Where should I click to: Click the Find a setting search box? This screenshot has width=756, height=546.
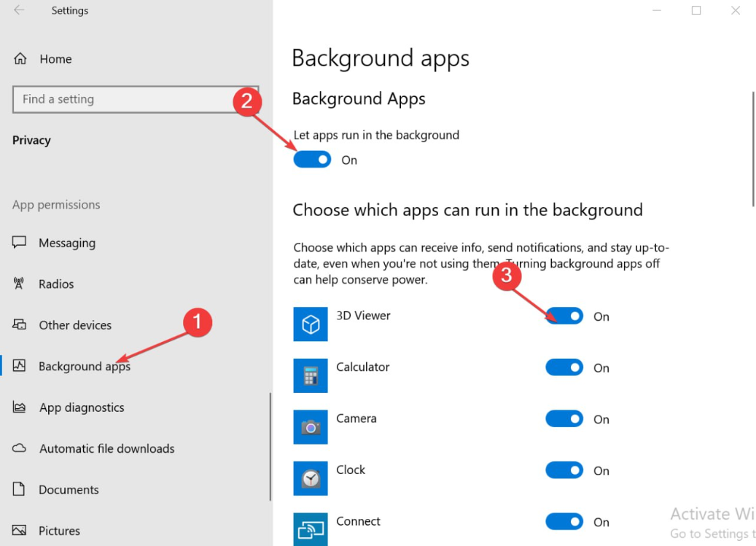coord(125,99)
